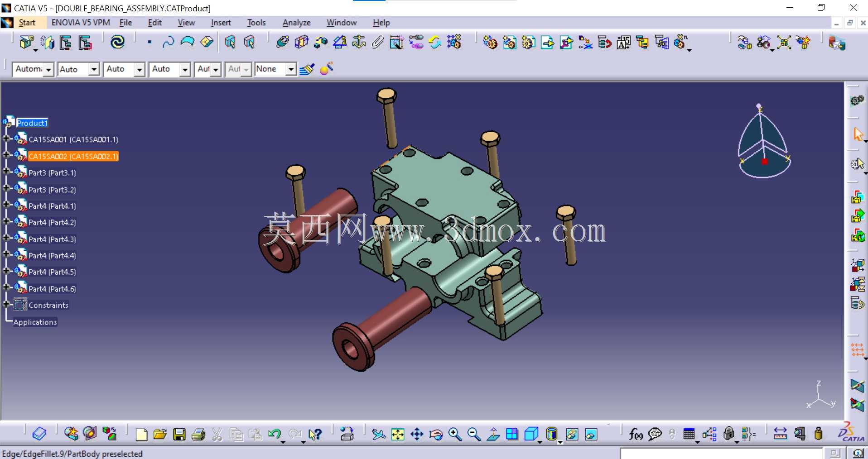Select Part4 (Part4.5) in the tree
868x459 pixels.
[52, 272]
